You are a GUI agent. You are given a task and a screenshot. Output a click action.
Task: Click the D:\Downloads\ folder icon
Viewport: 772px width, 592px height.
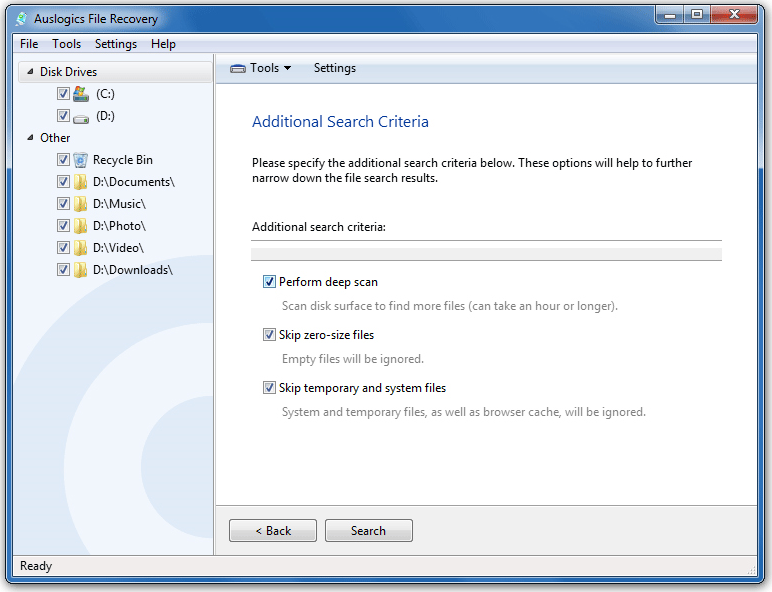coord(81,270)
